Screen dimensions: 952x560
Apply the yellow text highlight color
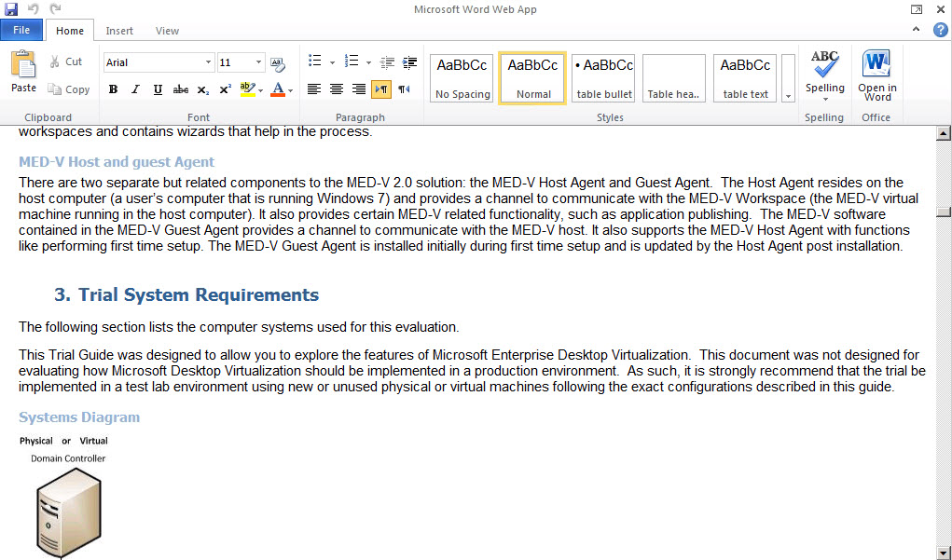[247, 89]
